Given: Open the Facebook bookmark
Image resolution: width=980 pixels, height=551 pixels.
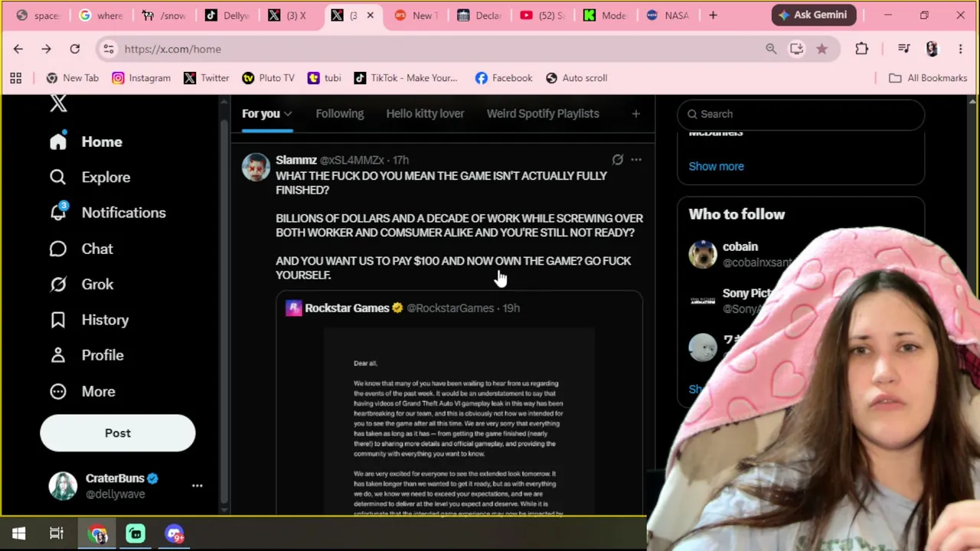Looking at the screenshot, I should click(x=503, y=78).
